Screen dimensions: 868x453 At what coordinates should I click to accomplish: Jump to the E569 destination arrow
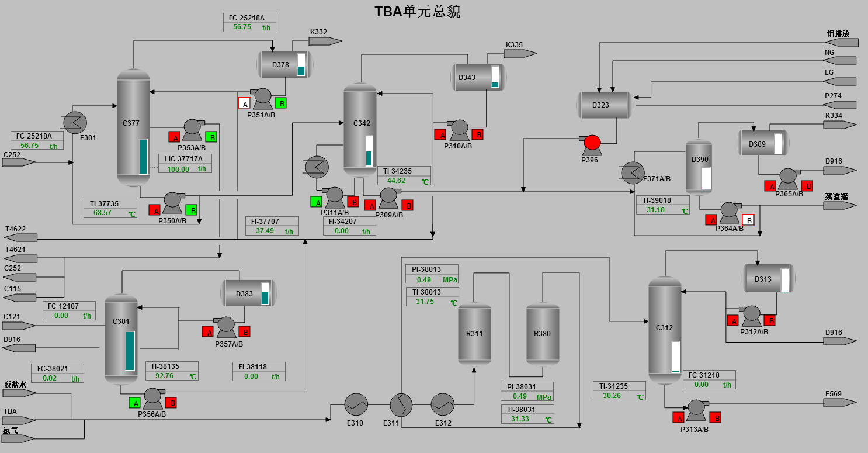tap(840, 402)
